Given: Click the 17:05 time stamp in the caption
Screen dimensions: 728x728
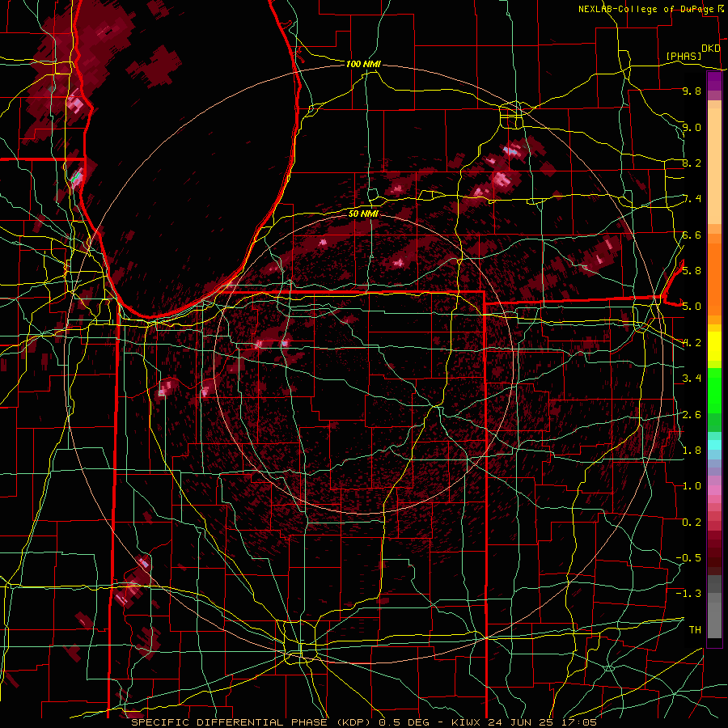Looking at the screenshot, I should [x=580, y=722].
